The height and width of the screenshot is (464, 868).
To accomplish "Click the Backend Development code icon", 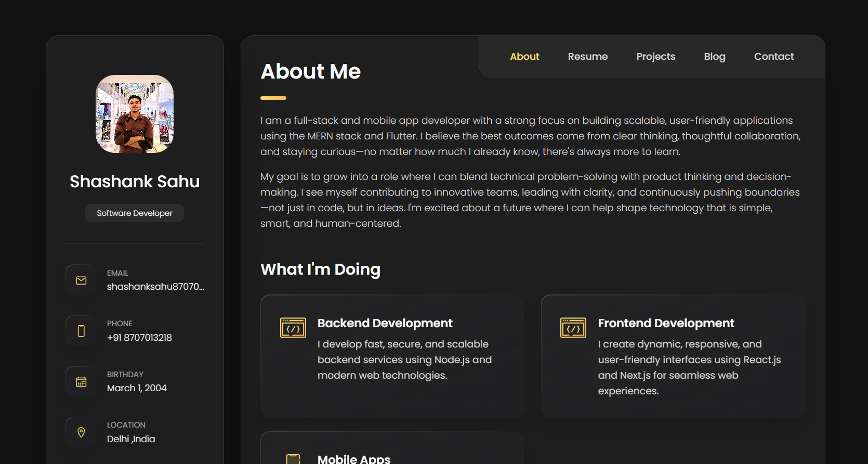I will click(x=293, y=328).
